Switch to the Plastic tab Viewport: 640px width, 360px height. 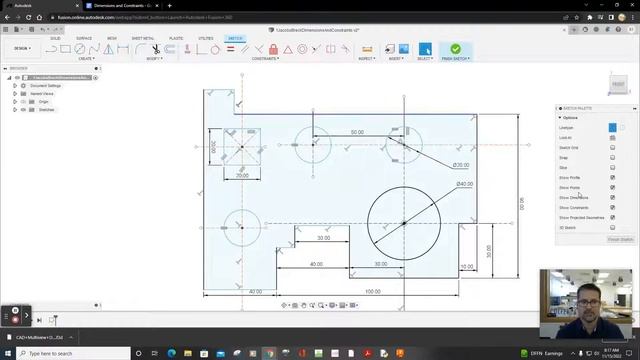[176, 38]
